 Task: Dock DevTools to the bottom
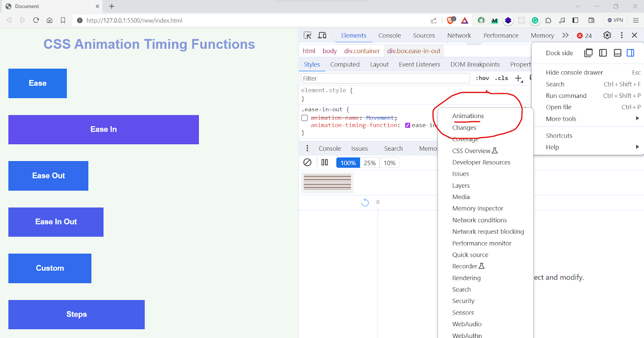[617, 53]
